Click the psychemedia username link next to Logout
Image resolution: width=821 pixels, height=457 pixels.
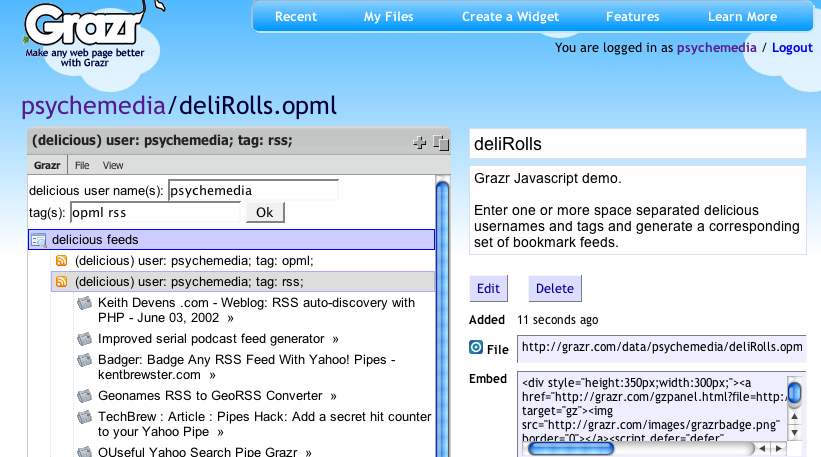coord(716,48)
